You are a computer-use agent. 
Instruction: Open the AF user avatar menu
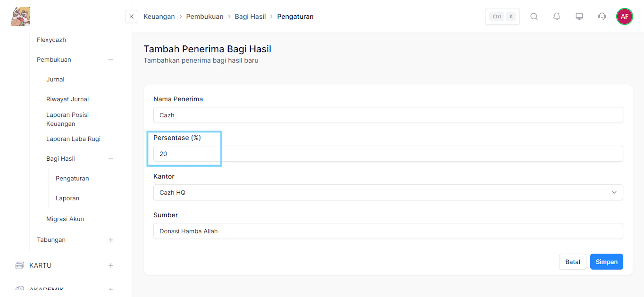pyautogui.click(x=624, y=16)
